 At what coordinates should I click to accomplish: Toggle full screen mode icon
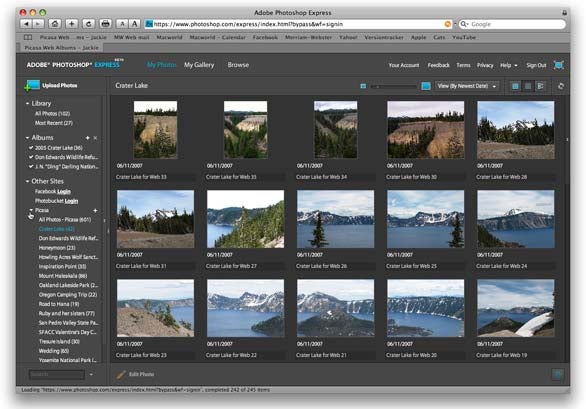tap(558, 65)
